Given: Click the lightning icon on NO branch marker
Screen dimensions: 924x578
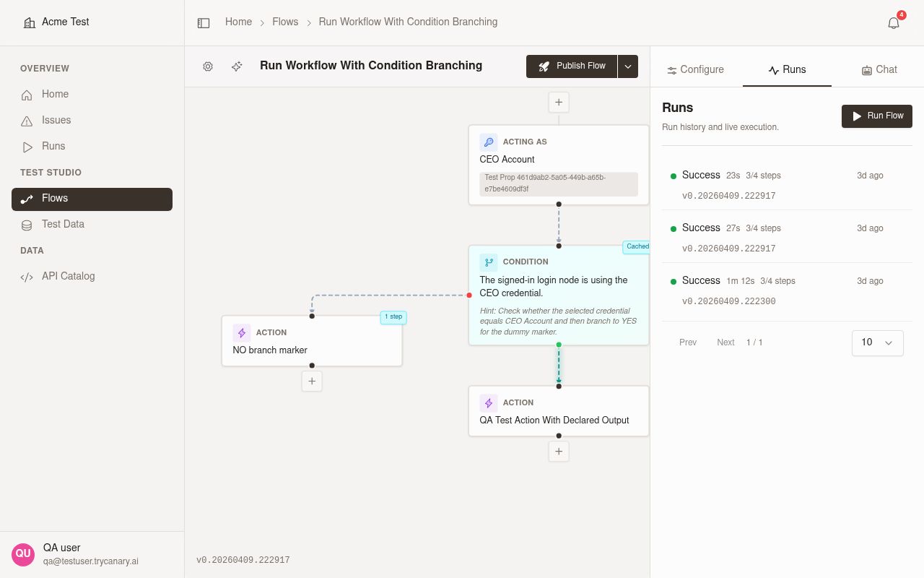Looking at the screenshot, I should tap(242, 332).
